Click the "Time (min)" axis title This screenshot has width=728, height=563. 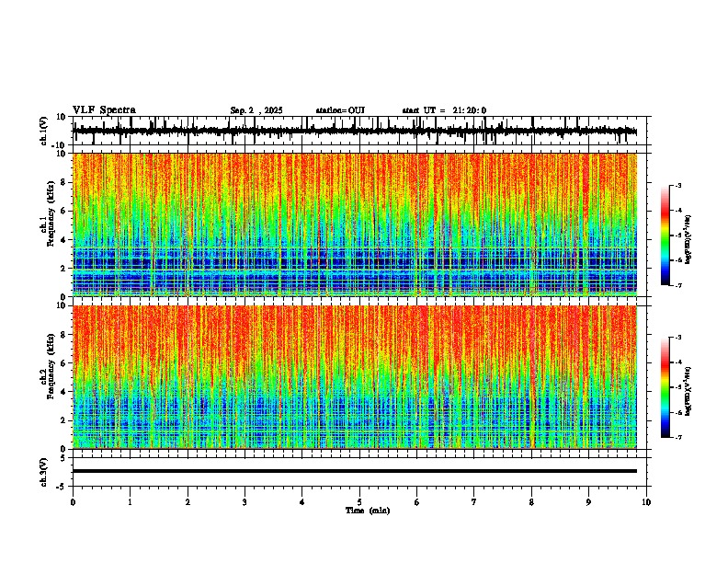[x=368, y=511]
